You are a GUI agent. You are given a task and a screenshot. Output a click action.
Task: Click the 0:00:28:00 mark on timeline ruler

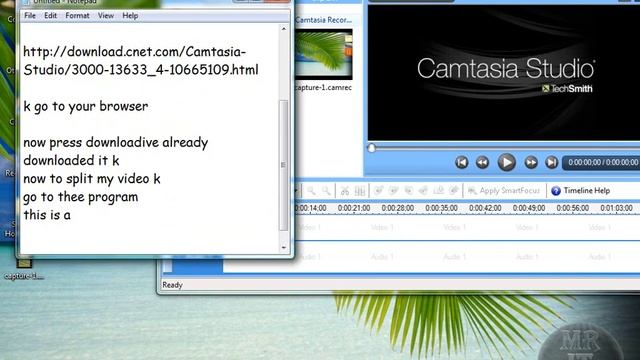pyautogui.click(x=398, y=208)
